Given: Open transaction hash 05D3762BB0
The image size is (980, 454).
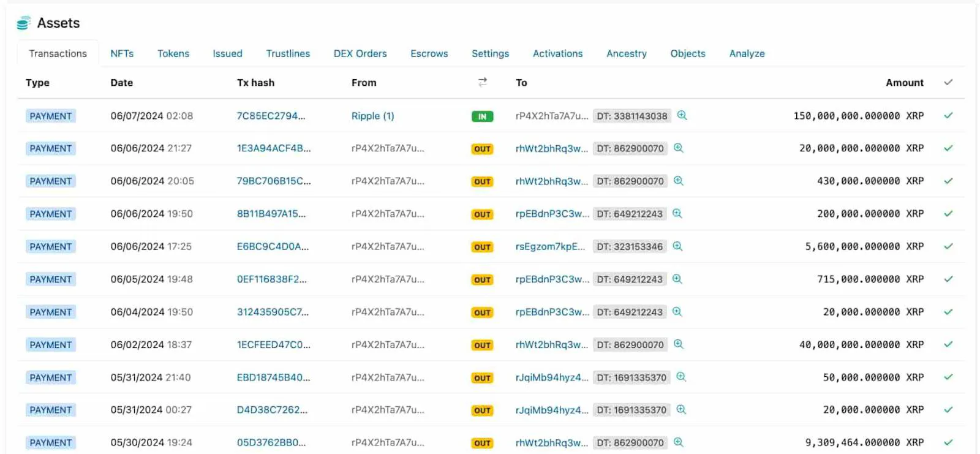Looking at the screenshot, I should tap(271, 442).
